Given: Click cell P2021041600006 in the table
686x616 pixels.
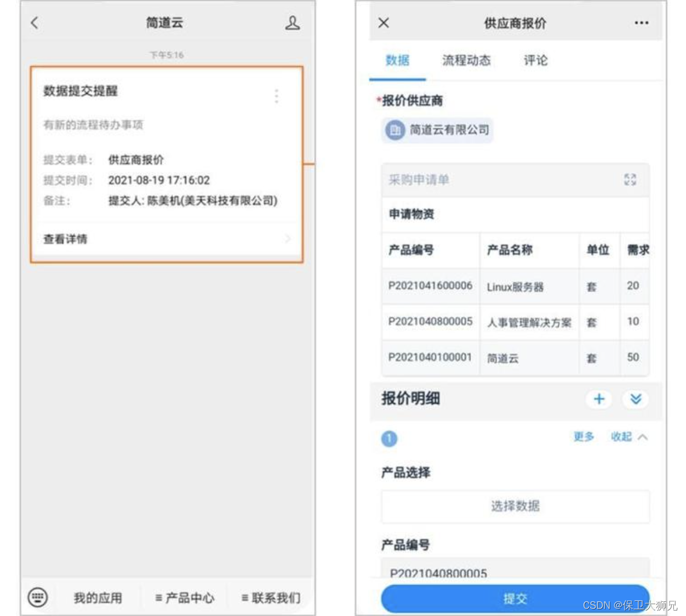Looking at the screenshot, I should (430, 286).
